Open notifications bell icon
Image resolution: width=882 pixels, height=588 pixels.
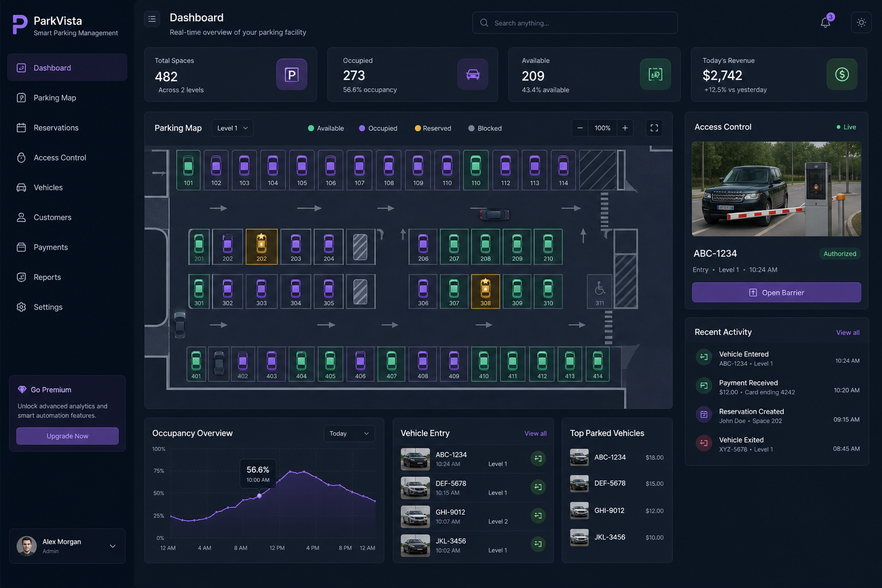click(x=825, y=22)
